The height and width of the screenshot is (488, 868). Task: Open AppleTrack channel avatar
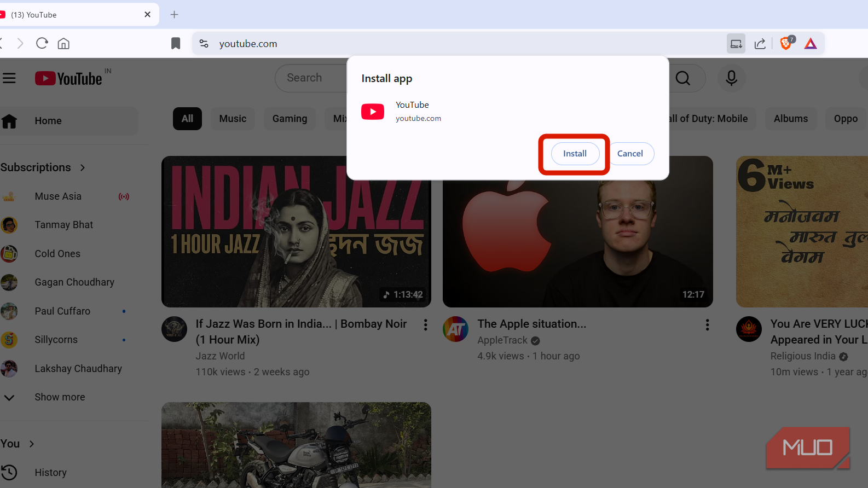456,329
